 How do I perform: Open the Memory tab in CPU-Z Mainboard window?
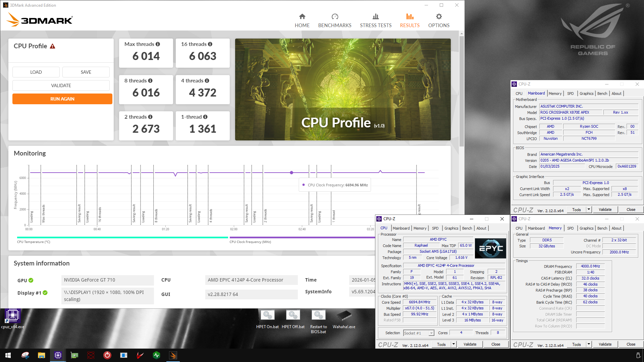[555, 94]
